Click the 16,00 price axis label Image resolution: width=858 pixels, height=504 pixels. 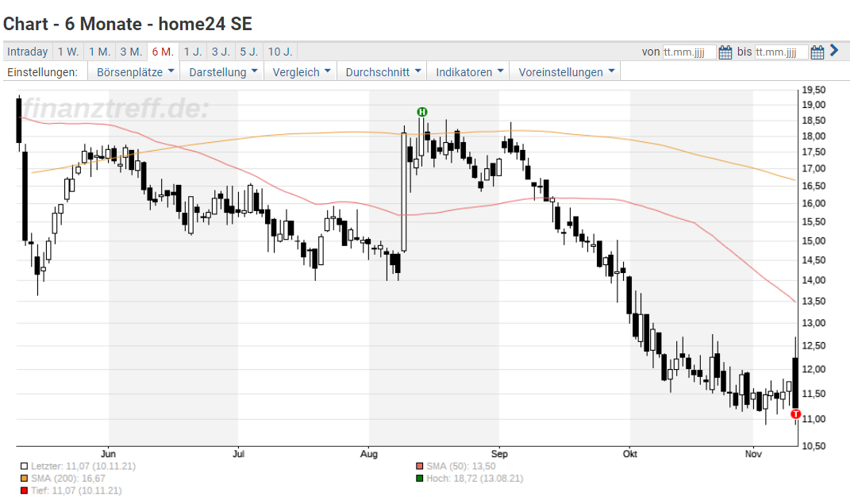point(814,203)
